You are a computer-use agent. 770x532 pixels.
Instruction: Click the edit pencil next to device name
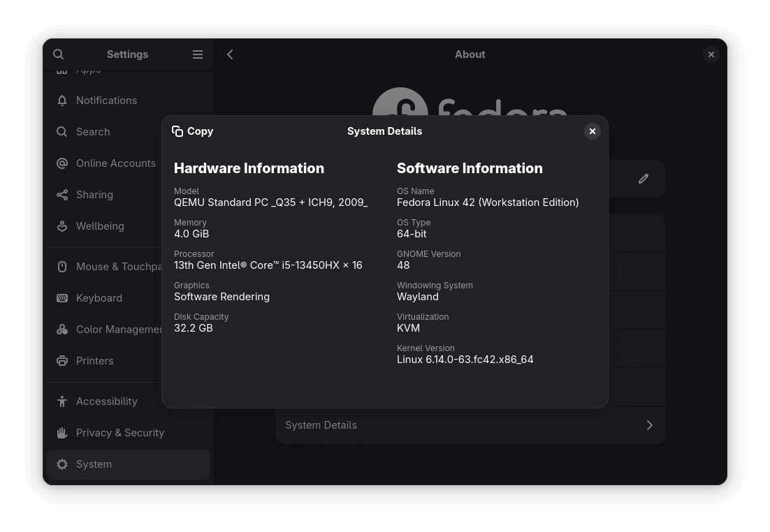click(x=643, y=179)
